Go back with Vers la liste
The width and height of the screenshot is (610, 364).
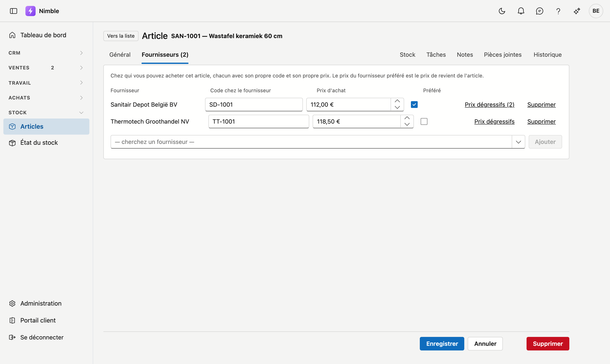coord(121,36)
